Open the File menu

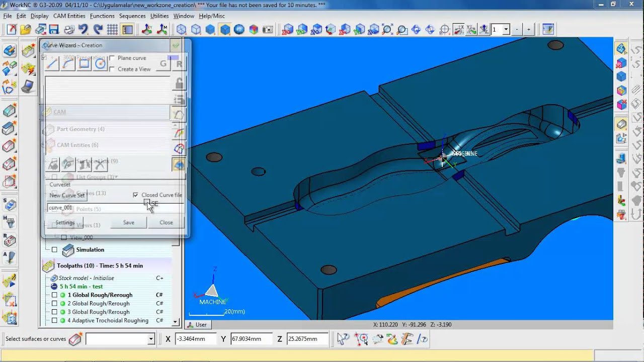(x=8, y=16)
